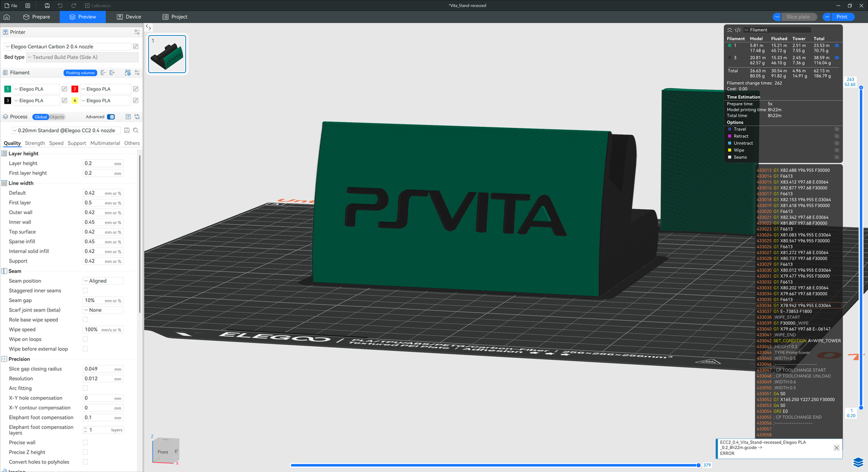Edit the Elegoo Centauri Carbon 2 printer preset
Image resolution: width=868 pixels, height=472 pixels.
coord(136,46)
